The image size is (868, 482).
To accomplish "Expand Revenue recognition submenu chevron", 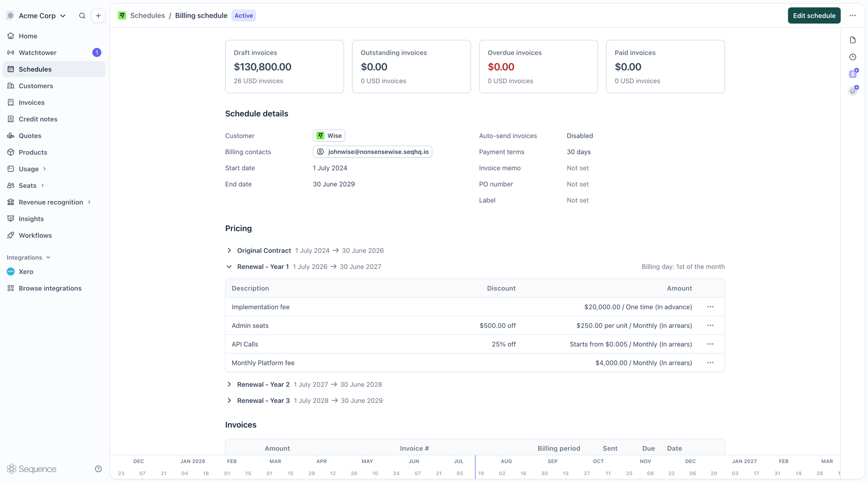I will tap(89, 202).
